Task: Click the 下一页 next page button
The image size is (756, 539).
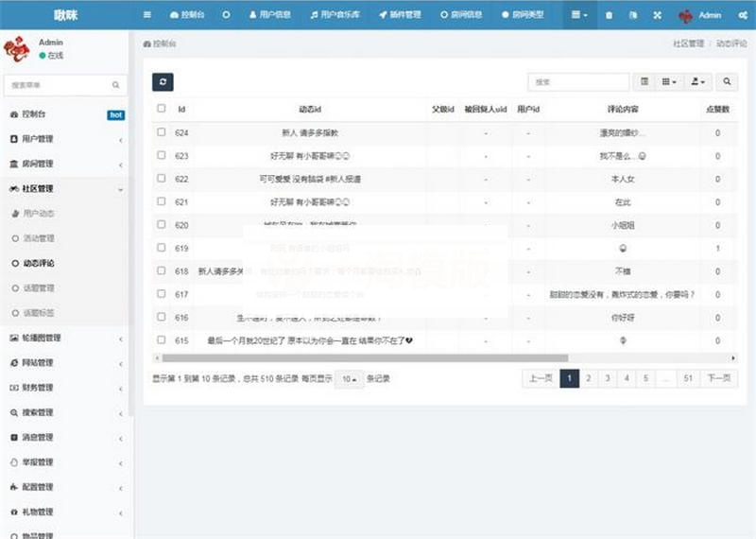Action: tap(718, 378)
